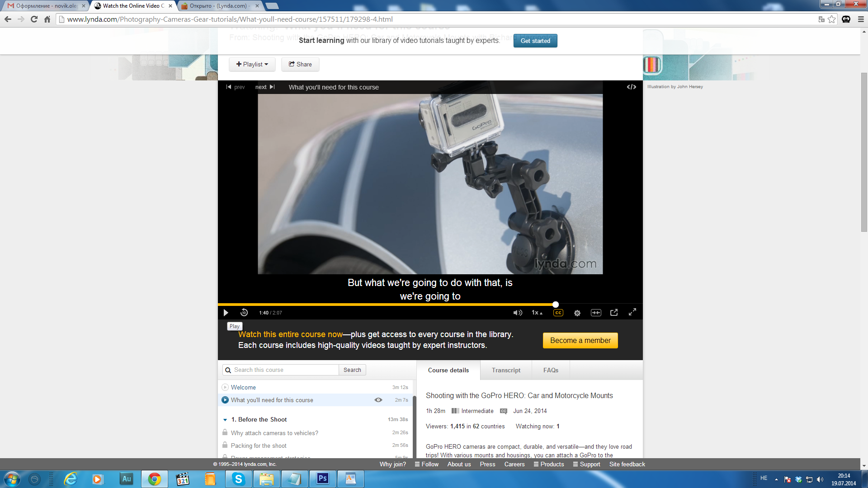Open Skype from taskbar
Screen dimensions: 868x488
(x=238, y=479)
